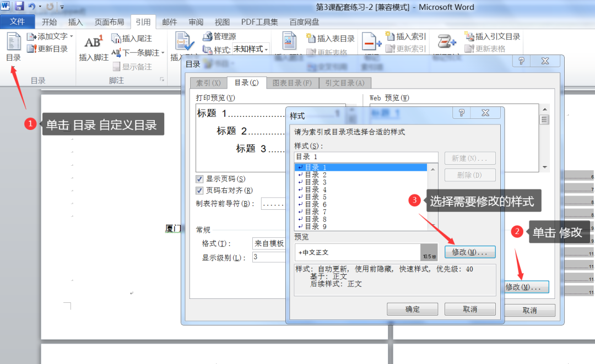This screenshot has height=364, width=595.
Task: Click the insert caption icon
Action: point(289,41)
